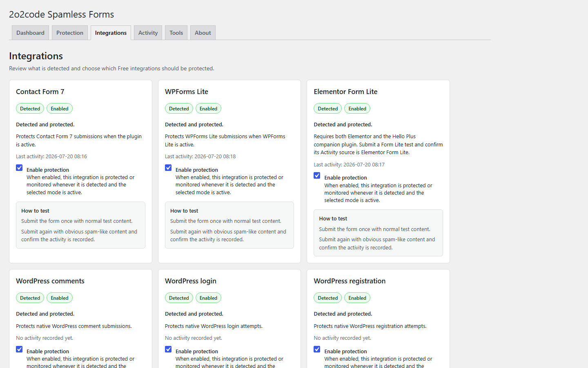Click 'Last activity: 2026-07-20 08:18' text
588x368 pixels.
(x=200, y=156)
